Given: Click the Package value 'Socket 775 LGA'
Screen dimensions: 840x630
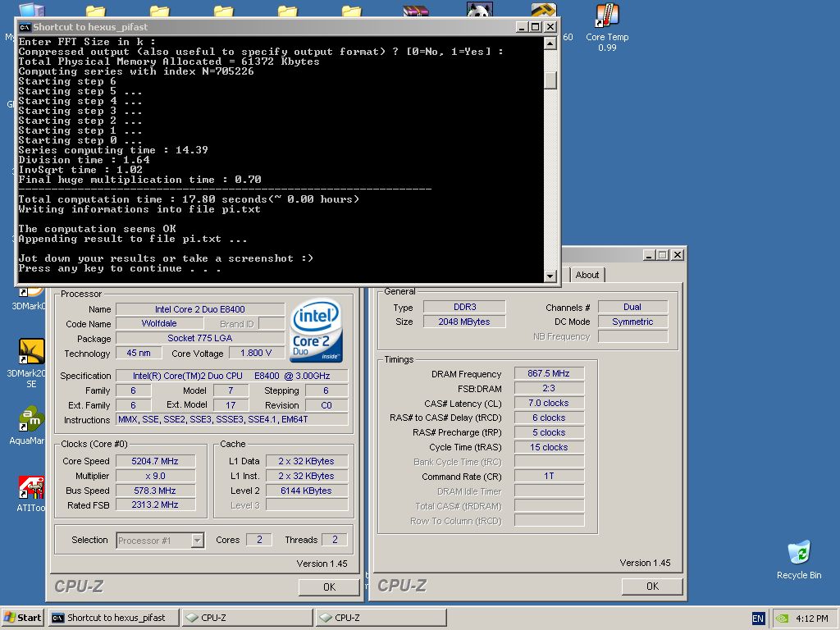Looking at the screenshot, I should tap(200, 338).
